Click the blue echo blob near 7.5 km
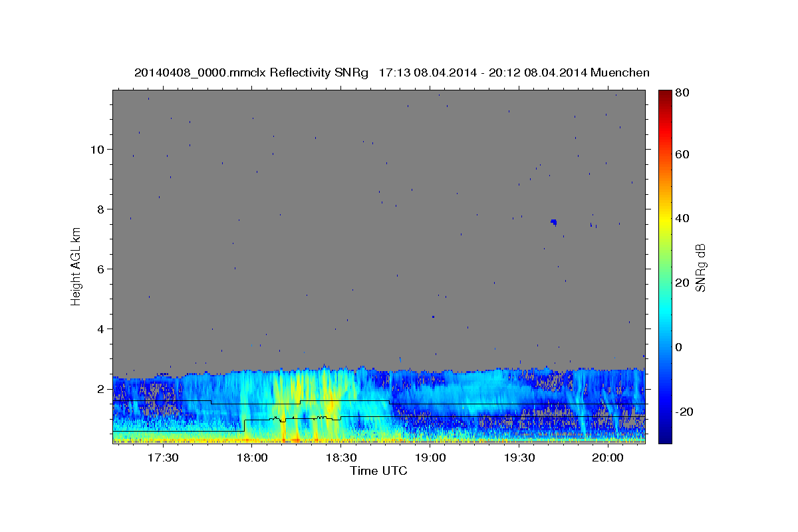 pyautogui.click(x=553, y=221)
